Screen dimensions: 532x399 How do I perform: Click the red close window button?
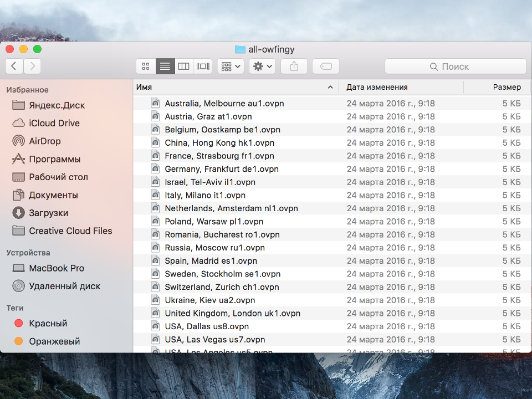coord(10,49)
